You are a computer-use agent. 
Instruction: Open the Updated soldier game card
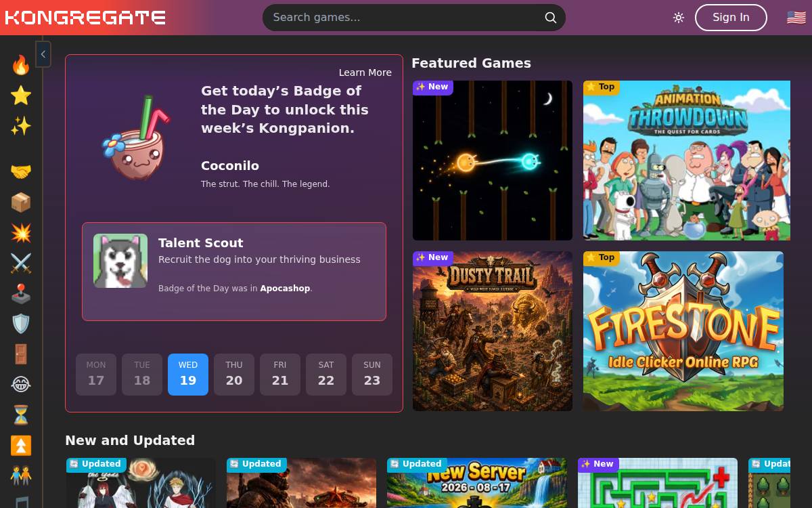coord(301,483)
